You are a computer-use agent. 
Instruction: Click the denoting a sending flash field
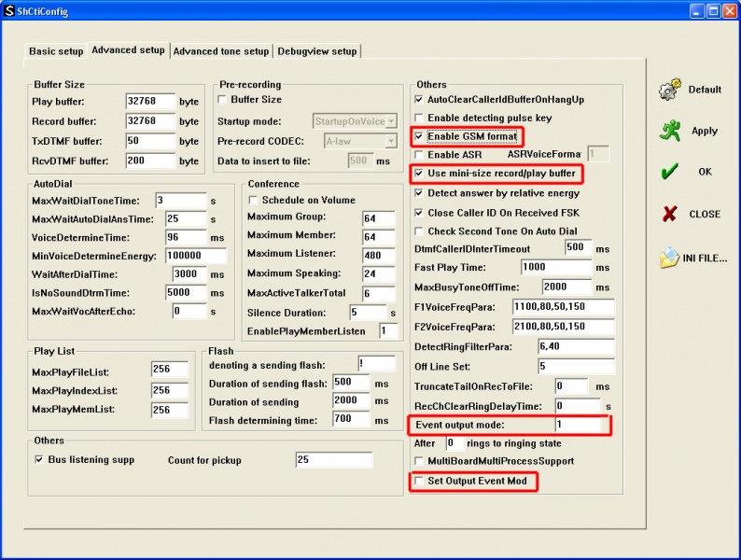[x=376, y=363]
